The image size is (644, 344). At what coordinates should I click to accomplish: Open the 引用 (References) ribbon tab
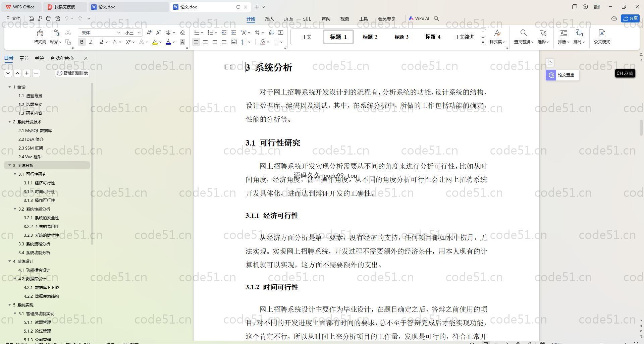pos(307,19)
